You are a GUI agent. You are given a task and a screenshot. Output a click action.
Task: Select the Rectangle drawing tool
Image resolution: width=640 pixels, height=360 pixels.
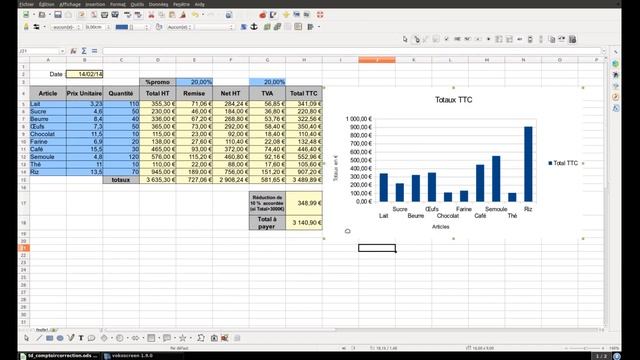[x=49, y=338]
